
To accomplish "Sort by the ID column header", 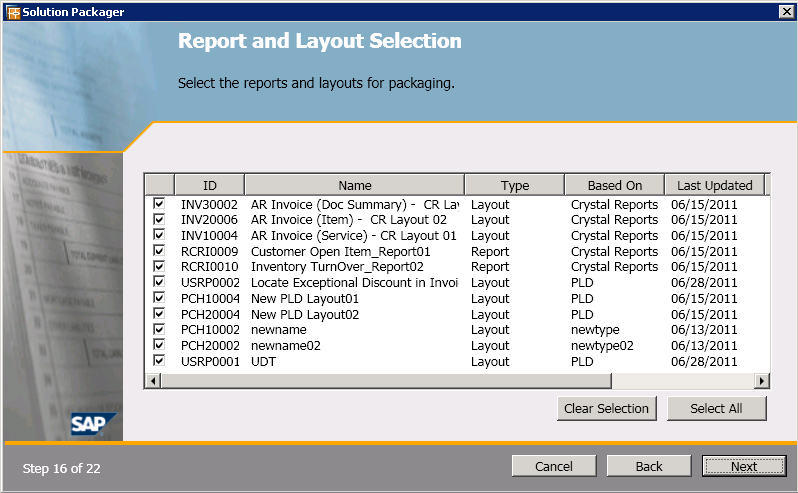I will (210, 185).
